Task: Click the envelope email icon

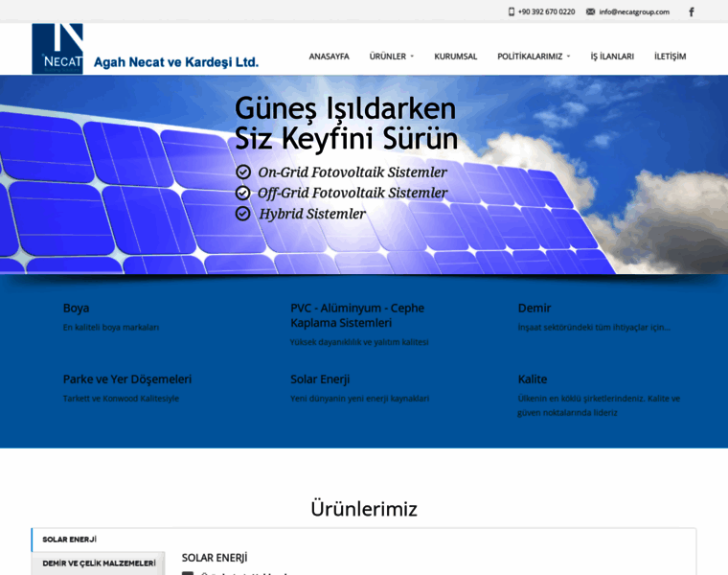Action: click(590, 11)
